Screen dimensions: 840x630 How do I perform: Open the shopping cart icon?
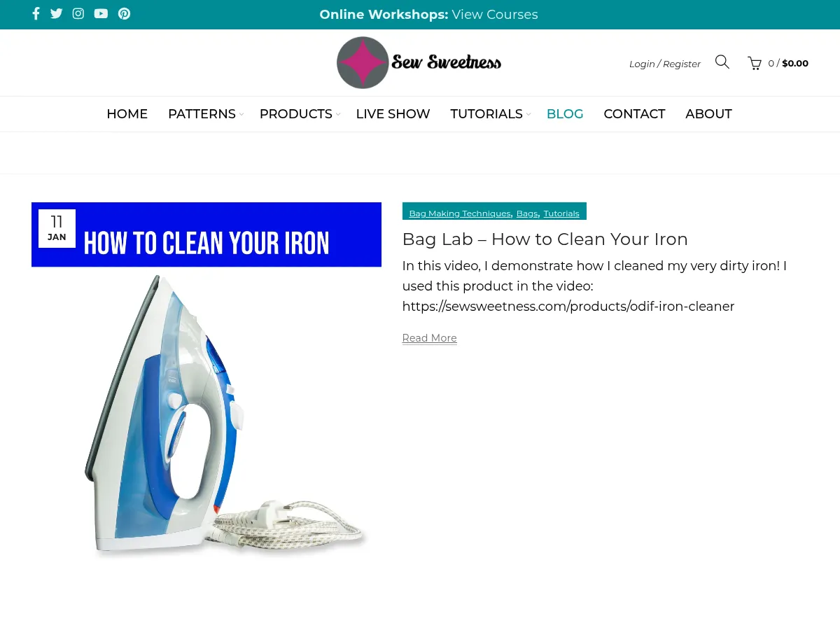coord(755,63)
